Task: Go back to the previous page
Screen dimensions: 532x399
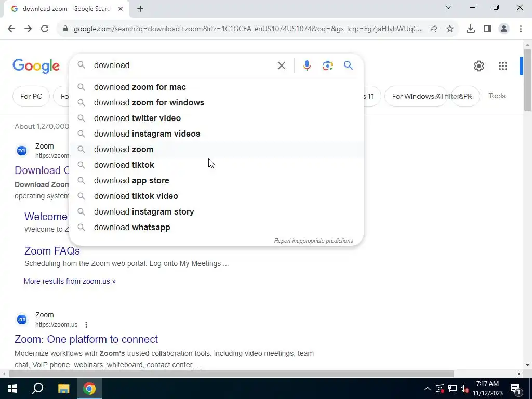Action: 11,29
